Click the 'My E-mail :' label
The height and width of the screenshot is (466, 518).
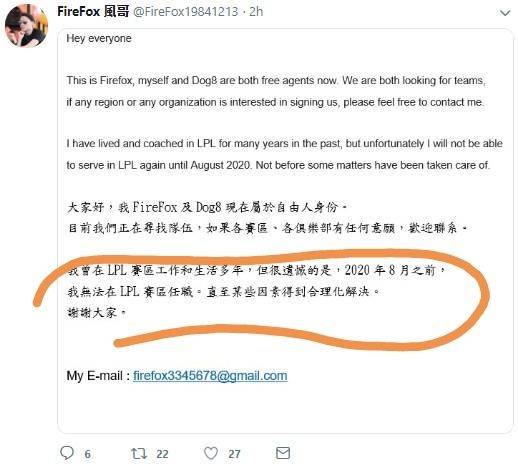98,376
